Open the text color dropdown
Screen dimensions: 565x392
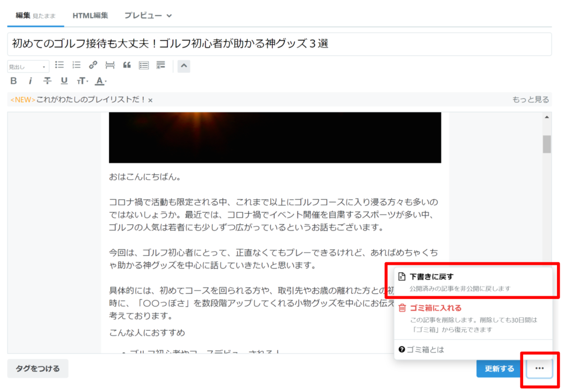pyautogui.click(x=100, y=81)
